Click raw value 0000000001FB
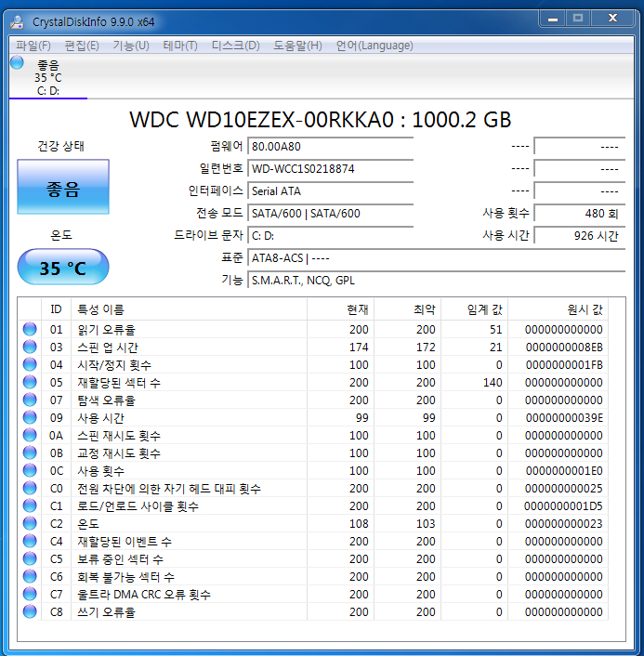The width and height of the screenshot is (644, 656). pyautogui.click(x=564, y=365)
